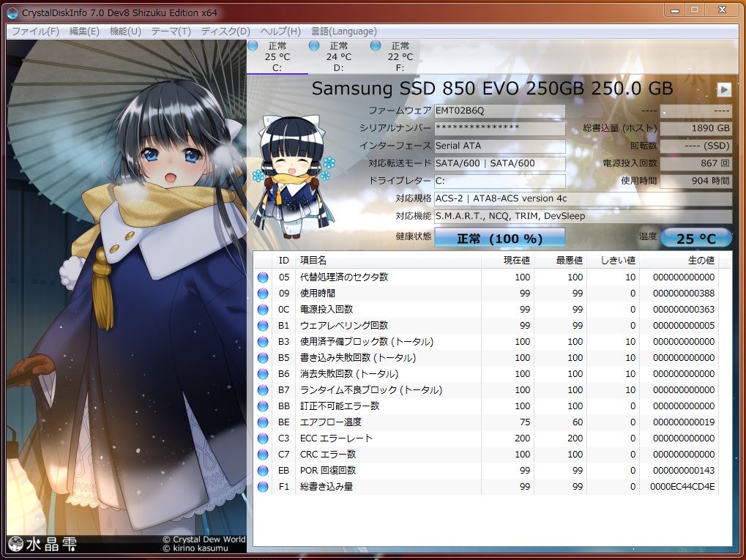Click status icon for EB POR 回復回数
Screen dimensions: 746x560
pyautogui.click(x=263, y=471)
